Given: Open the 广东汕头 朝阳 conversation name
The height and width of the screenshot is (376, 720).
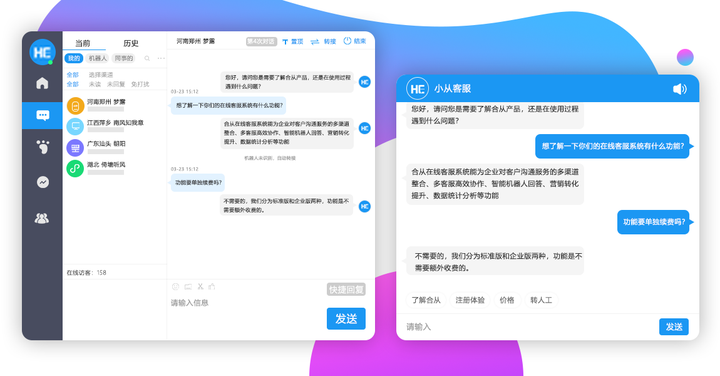Looking at the screenshot, I should 106,144.
